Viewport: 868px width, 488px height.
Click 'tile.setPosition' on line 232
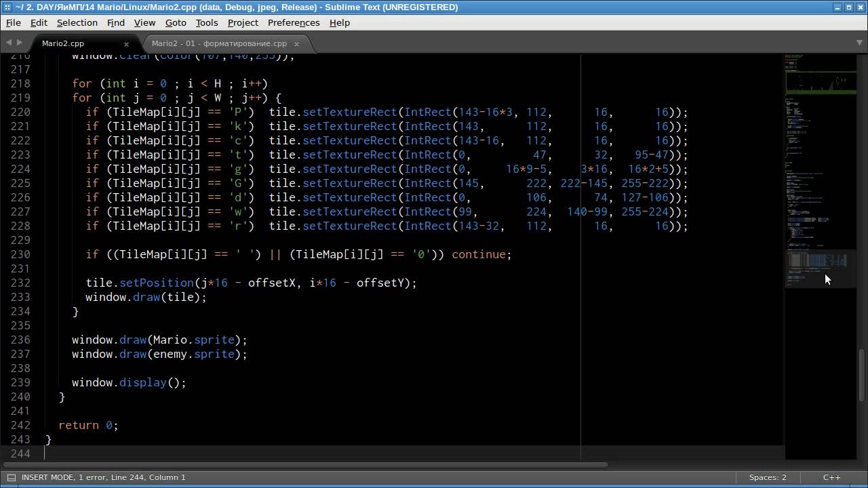[139, 283]
